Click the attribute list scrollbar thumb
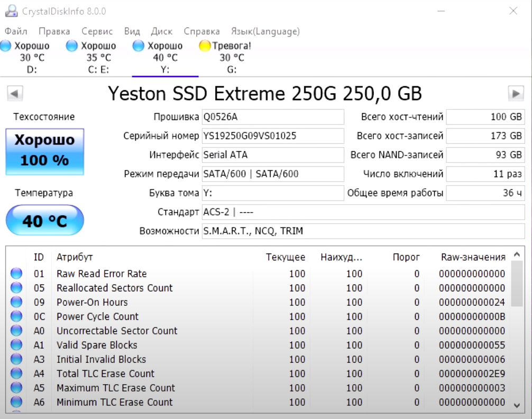The image size is (532, 419). coord(517,284)
